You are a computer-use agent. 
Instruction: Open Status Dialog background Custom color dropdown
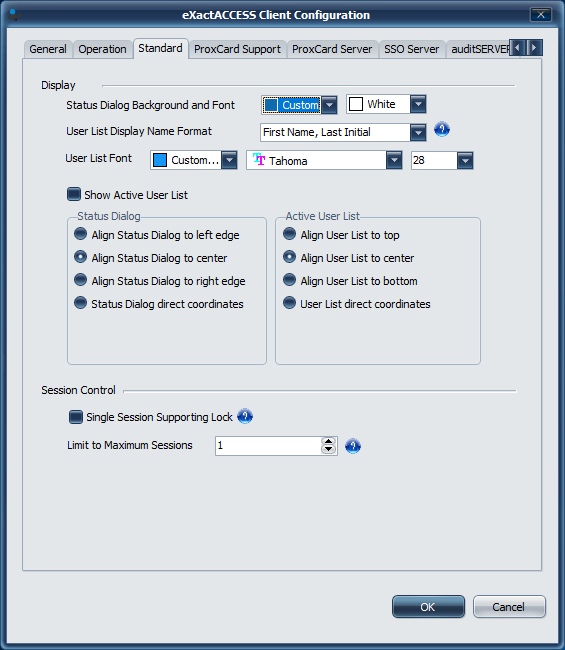330,105
